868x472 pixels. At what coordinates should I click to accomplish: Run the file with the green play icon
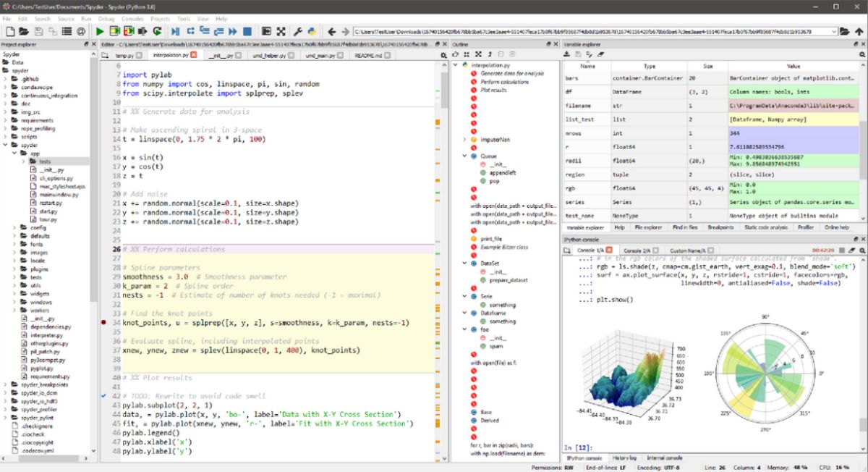point(100,31)
